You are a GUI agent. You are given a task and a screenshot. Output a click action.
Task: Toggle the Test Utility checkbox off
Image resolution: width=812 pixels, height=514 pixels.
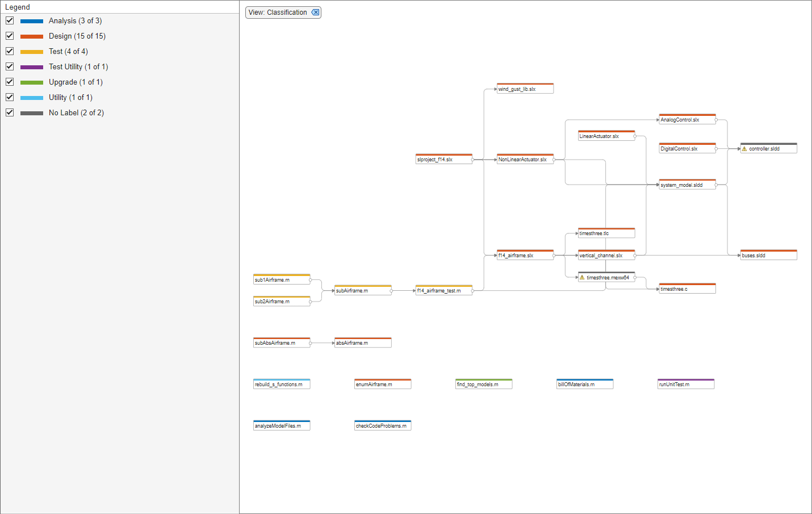click(9, 66)
